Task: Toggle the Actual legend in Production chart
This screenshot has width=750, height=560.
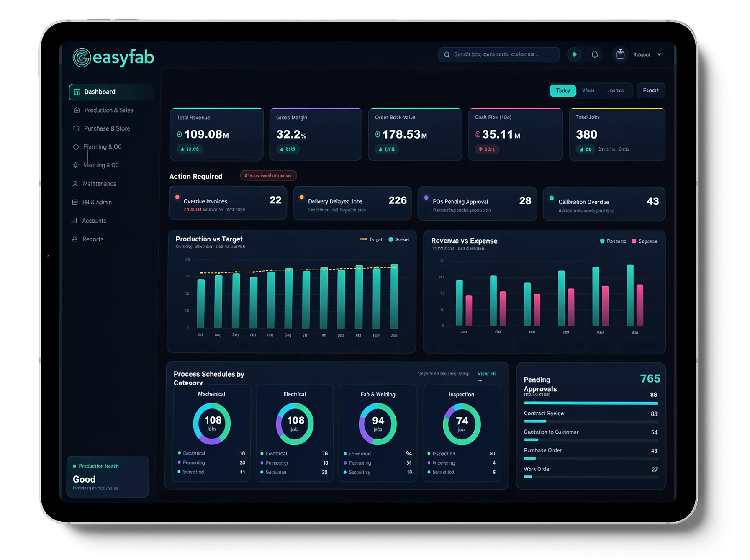Action: [398, 240]
